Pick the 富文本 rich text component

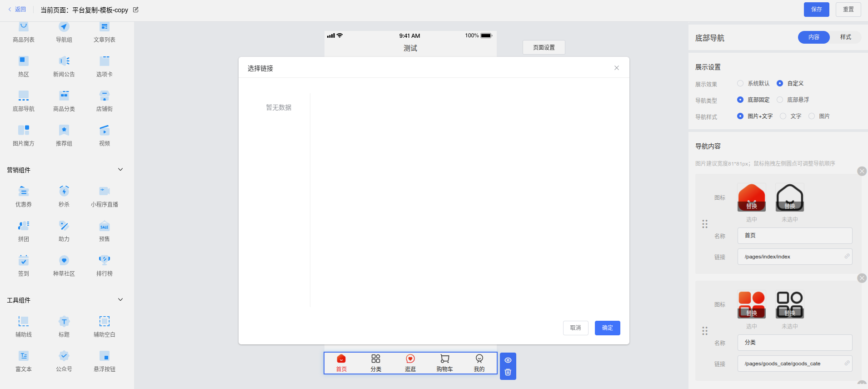24,356
